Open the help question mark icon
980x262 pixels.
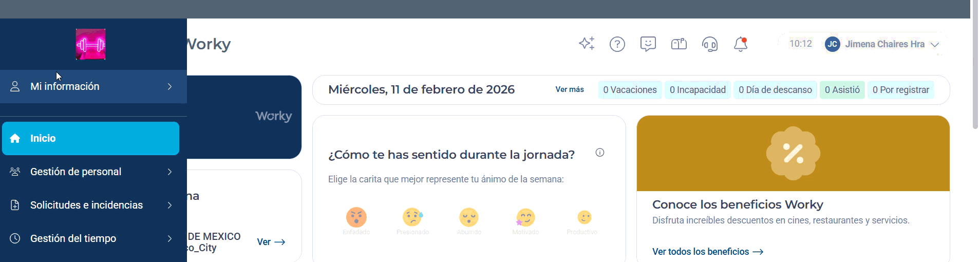[x=617, y=44]
